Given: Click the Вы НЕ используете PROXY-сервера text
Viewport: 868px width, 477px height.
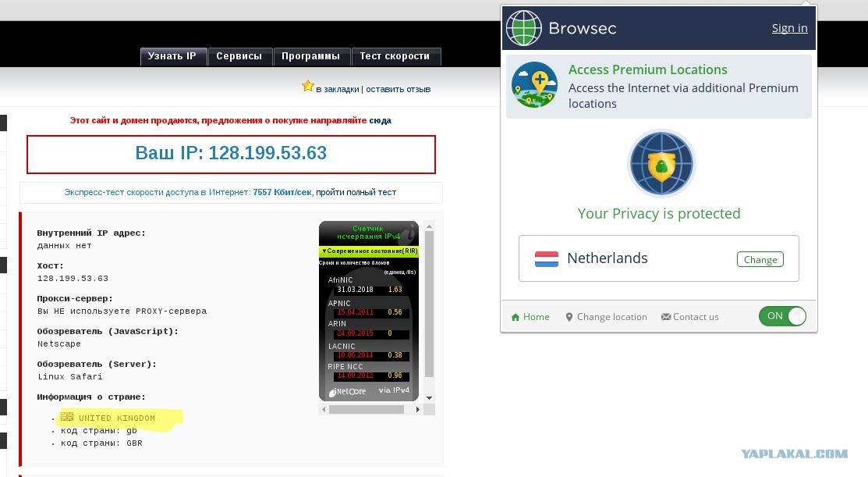Looking at the screenshot, I should coord(122,311).
